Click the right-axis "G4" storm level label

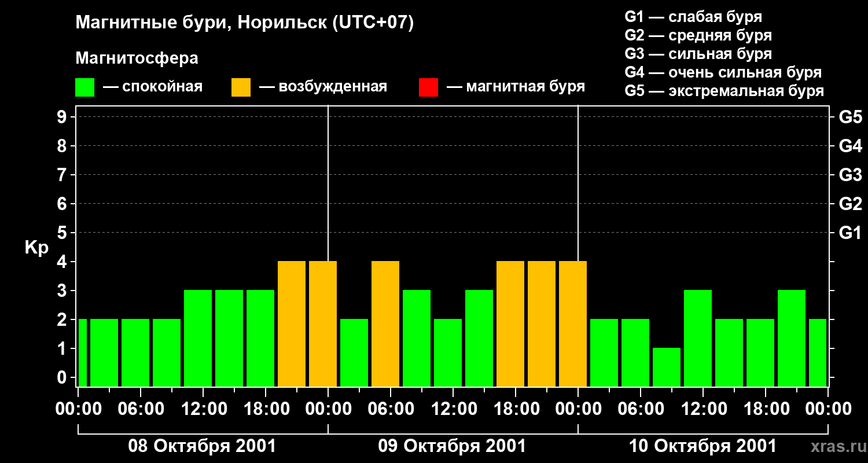tap(850, 146)
